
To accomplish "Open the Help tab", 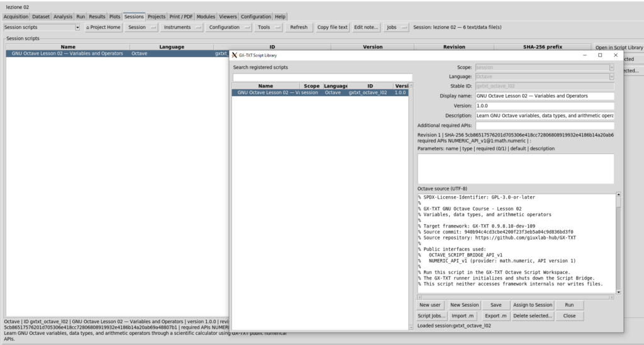I will pos(280,17).
